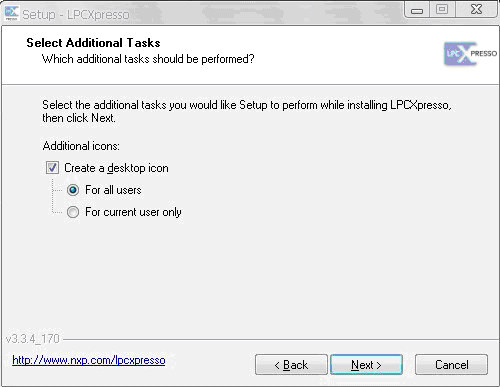Click the 'For all users' label text

tap(113, 190)
